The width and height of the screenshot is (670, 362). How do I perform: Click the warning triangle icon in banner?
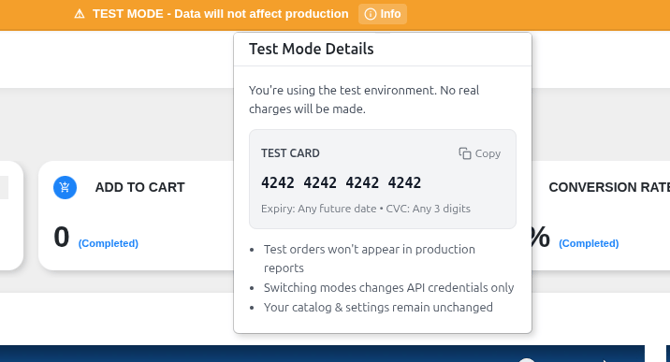coord(79,14)
